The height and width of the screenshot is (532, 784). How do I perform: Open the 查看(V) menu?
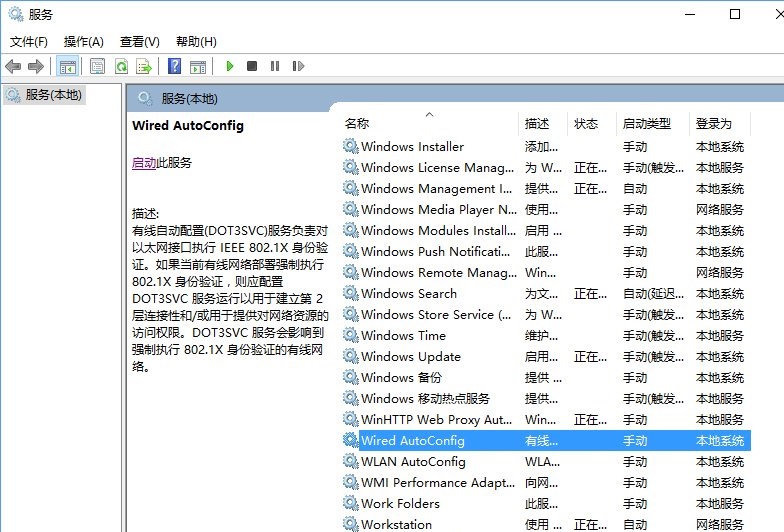click(139, 41)
